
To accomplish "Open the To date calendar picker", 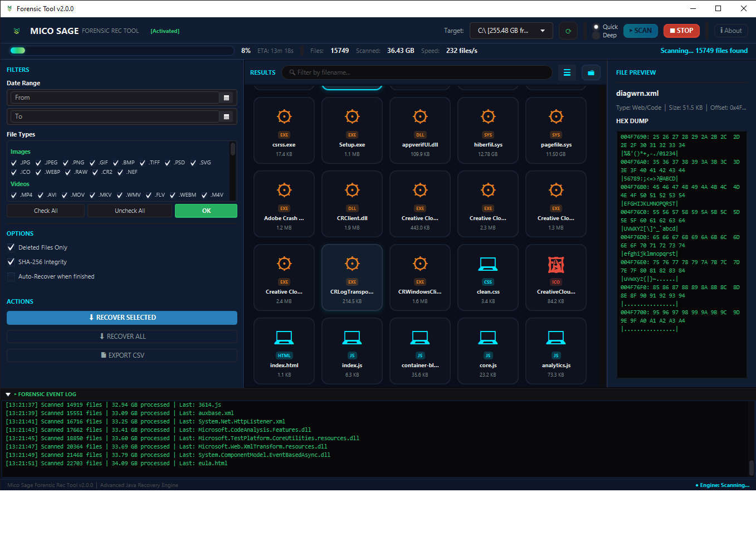I will (226, 117).
